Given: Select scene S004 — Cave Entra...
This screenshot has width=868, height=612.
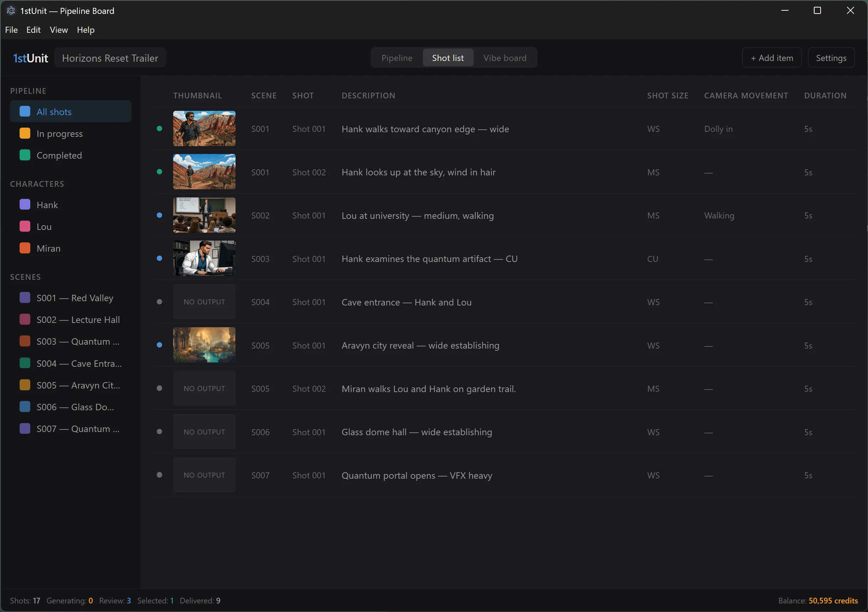Looking at the screenshot, I should (71, 363).
